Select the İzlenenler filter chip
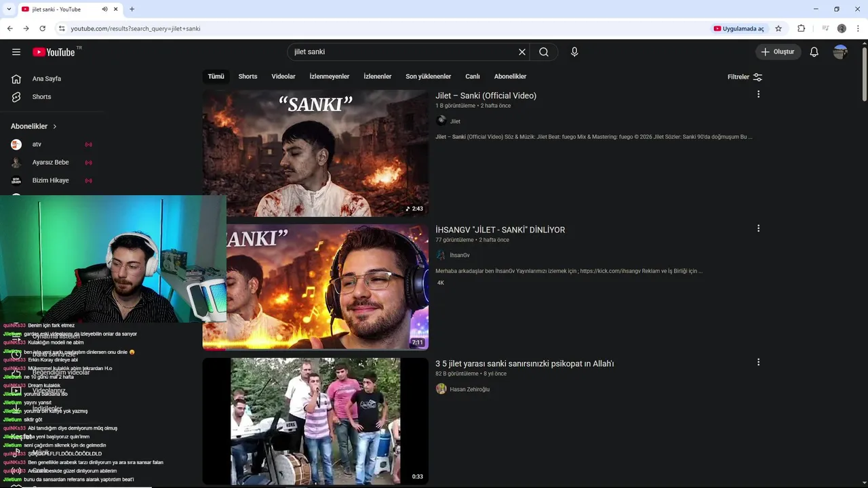Screen dimensions: 868x488 [378, 77]
